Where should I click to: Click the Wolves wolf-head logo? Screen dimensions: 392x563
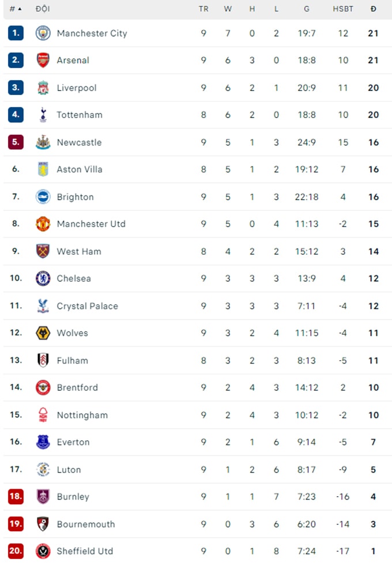[43, 333]
